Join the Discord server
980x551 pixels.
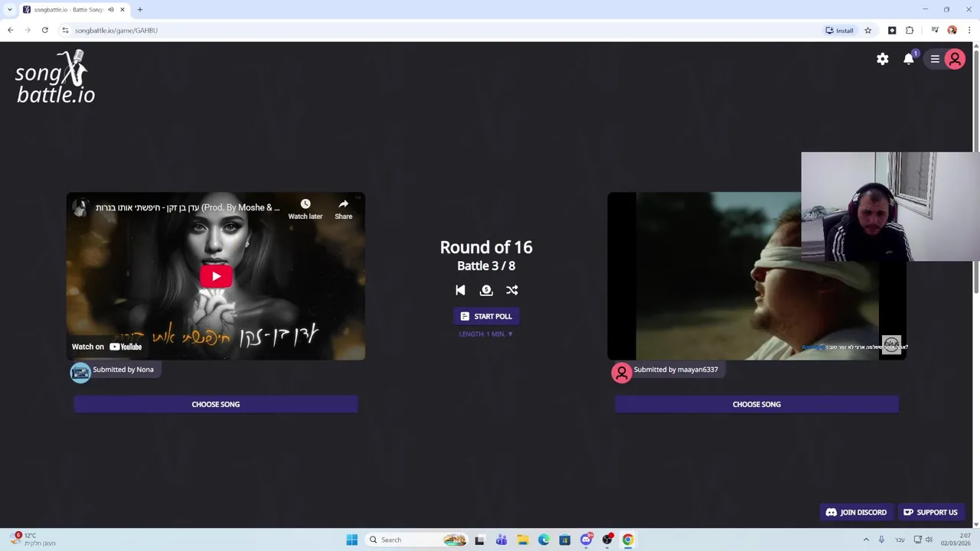click(856, 512)
